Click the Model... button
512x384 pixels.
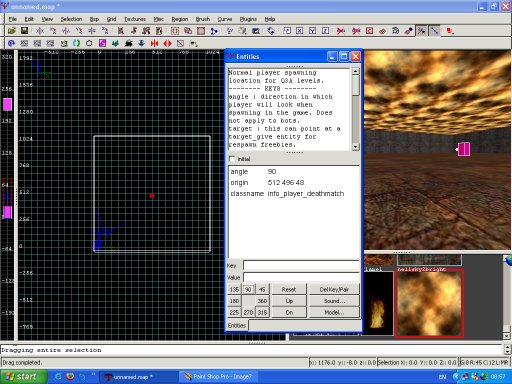[334, 312]
